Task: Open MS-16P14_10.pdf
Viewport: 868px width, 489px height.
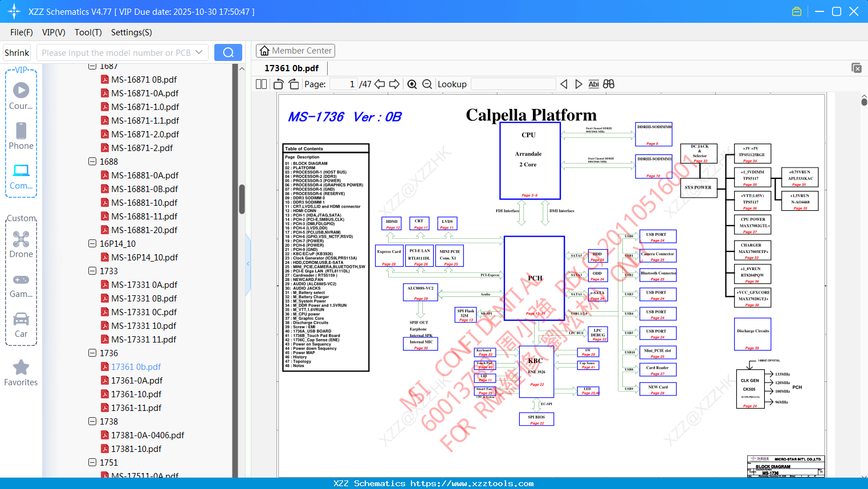Action: (x=145, y=257)
